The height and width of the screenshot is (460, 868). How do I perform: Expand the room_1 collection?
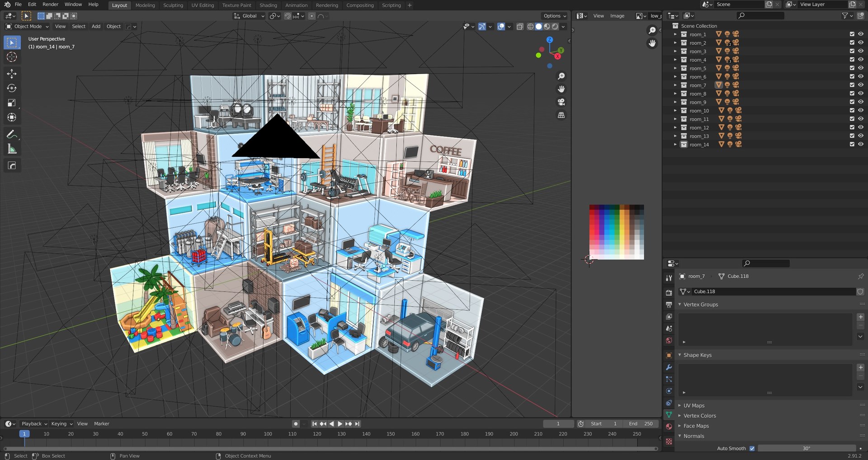click(x=675, y=34)
